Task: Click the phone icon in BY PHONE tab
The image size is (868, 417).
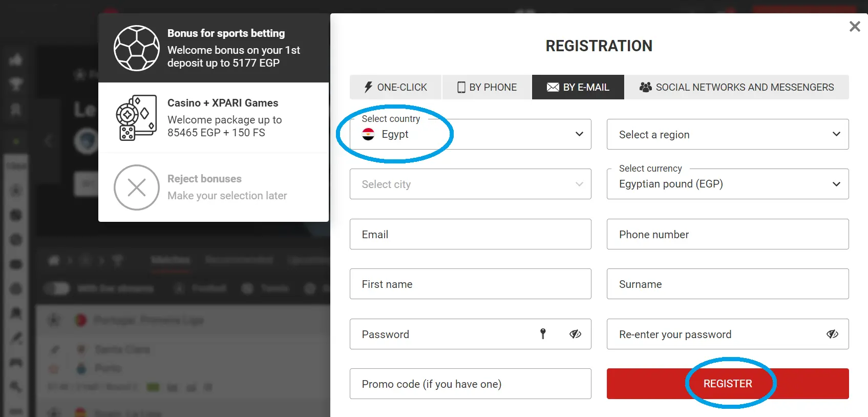Action: click(x=460, y=87)
